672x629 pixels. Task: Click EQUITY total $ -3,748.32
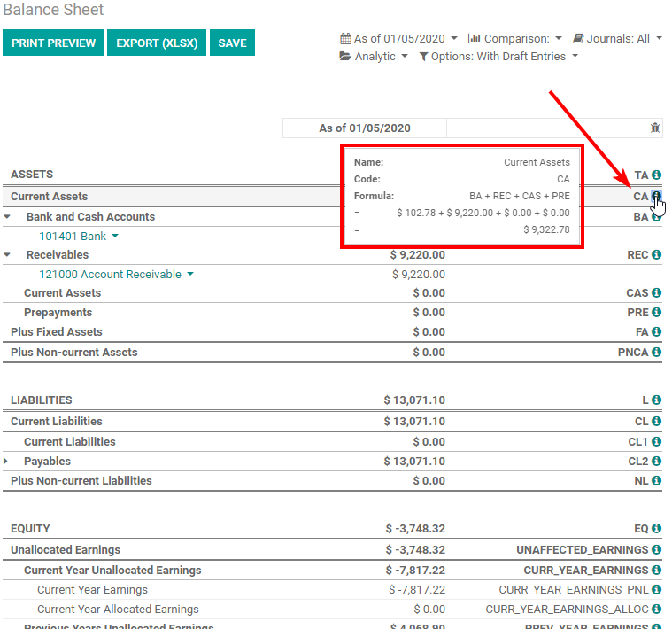tap(415, 529)
